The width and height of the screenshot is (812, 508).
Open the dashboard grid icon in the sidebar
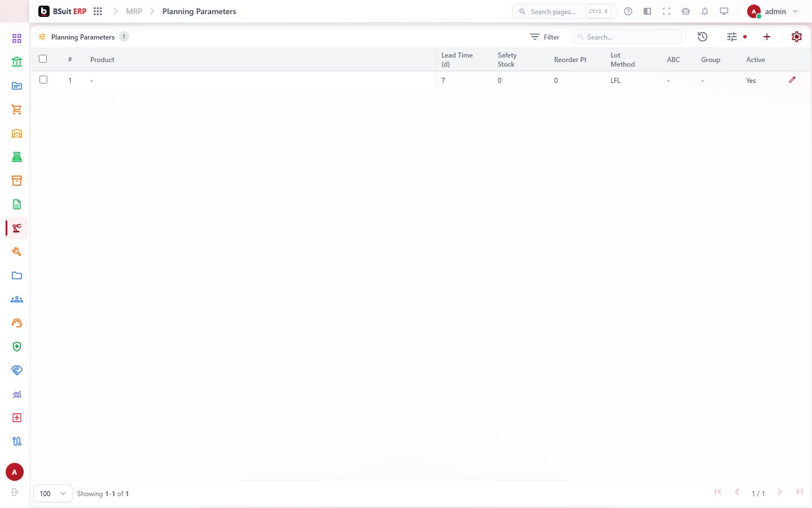pos(17,38)
